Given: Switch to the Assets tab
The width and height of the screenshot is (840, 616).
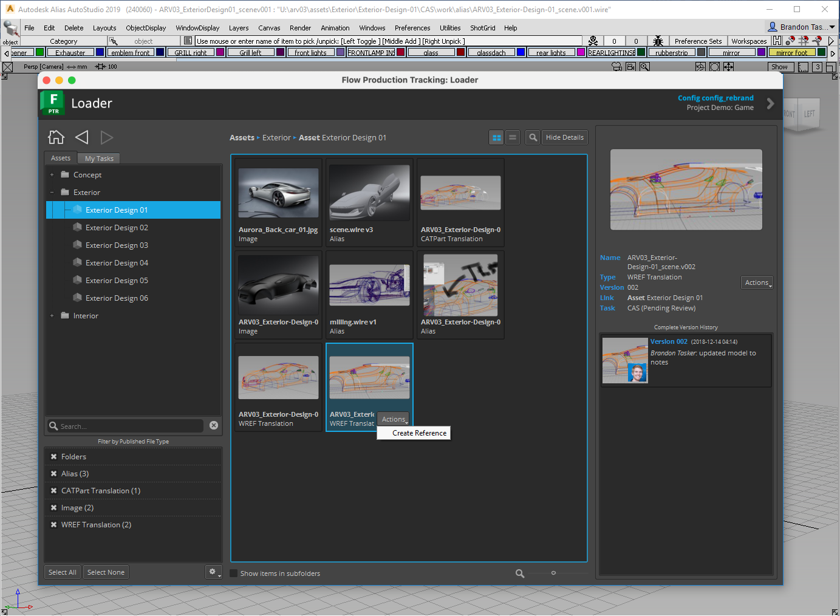Looking at the screenshot, I should click(x=61, y=158).
